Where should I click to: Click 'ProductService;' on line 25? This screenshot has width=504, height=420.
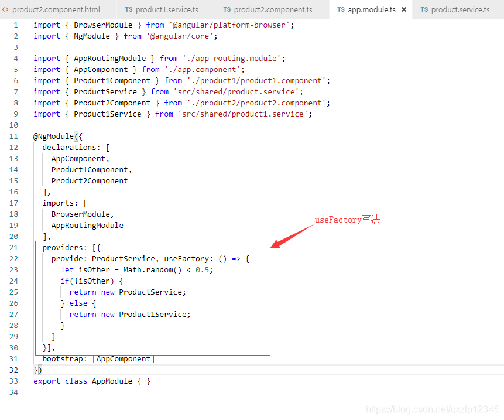point(152,292)
